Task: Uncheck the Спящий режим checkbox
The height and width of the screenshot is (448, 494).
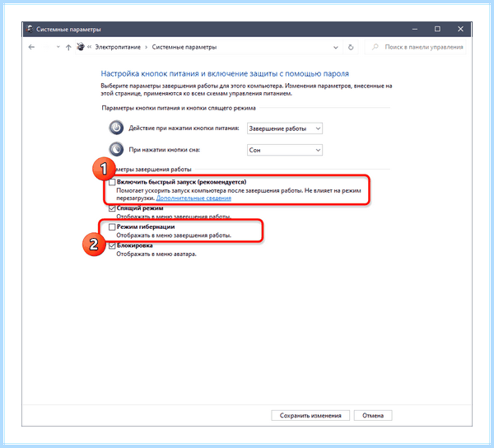Action: tap(112, 208)
